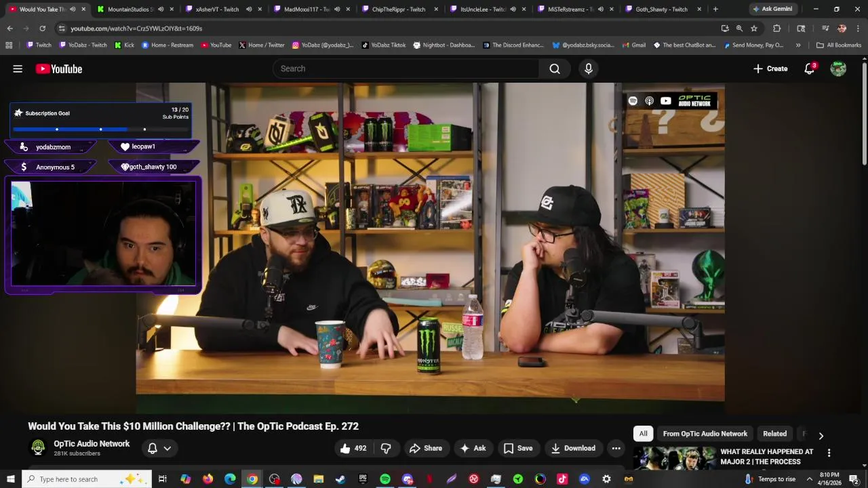The width and height of the screenshot is (868, 488).
Task: Open the Create menu
Action: [x=770, y=68]
